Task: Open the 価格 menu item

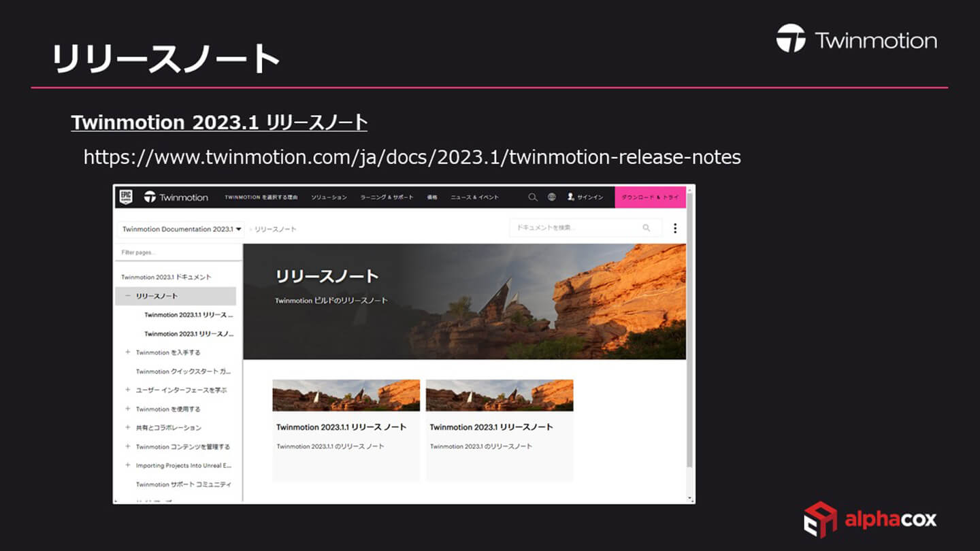Action: click(x=432, y=197)
